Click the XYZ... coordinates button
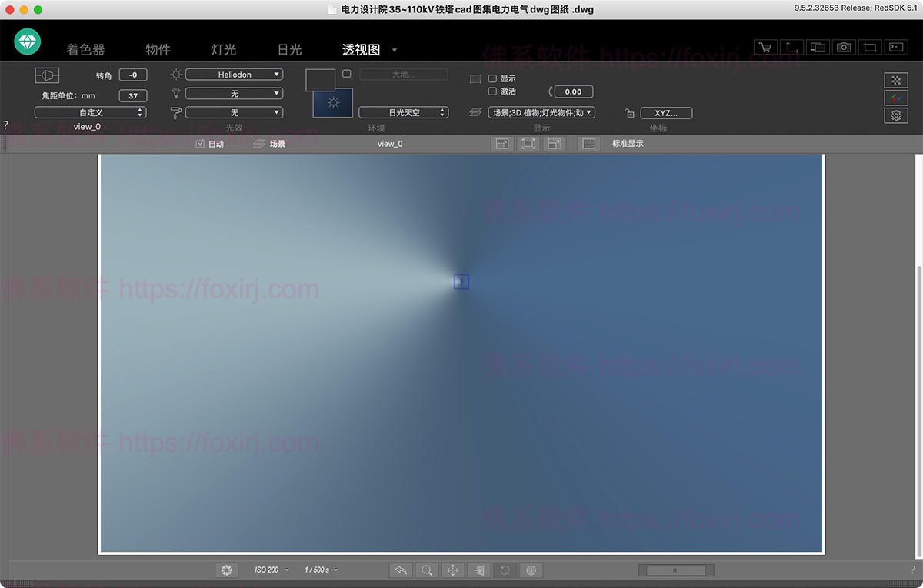The image size is (923, 588). (x=666, y=113)
